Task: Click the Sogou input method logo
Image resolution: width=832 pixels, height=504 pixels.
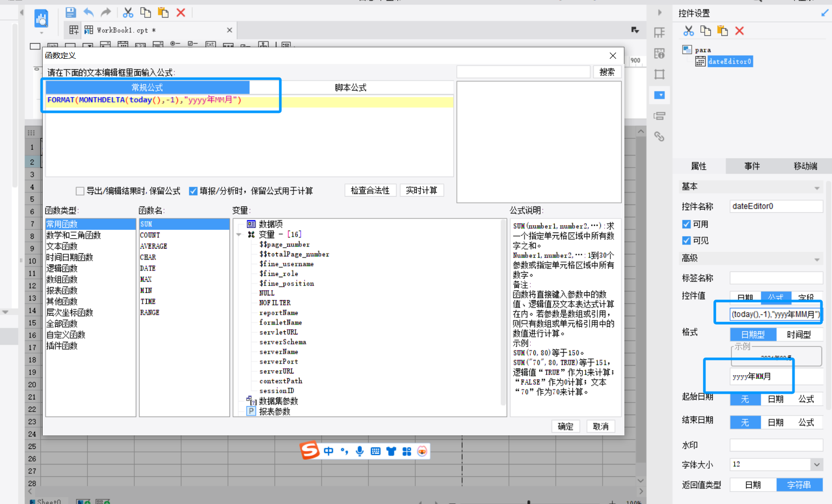Action: pos(310,450)
